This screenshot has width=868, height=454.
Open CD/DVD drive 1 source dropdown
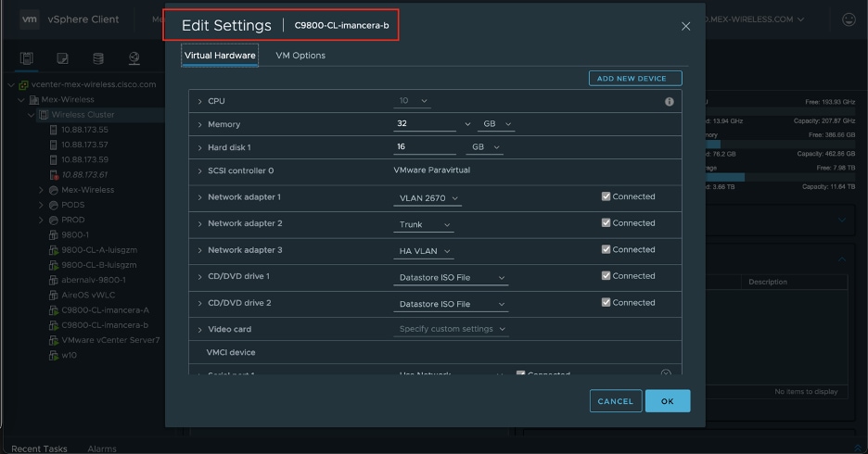coord(451,278)
